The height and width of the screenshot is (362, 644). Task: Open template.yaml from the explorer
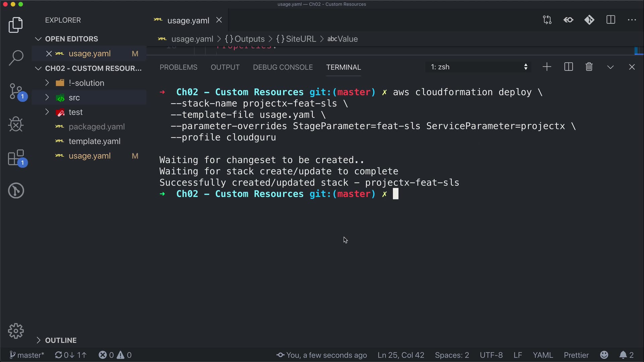[x=94, y=141]
